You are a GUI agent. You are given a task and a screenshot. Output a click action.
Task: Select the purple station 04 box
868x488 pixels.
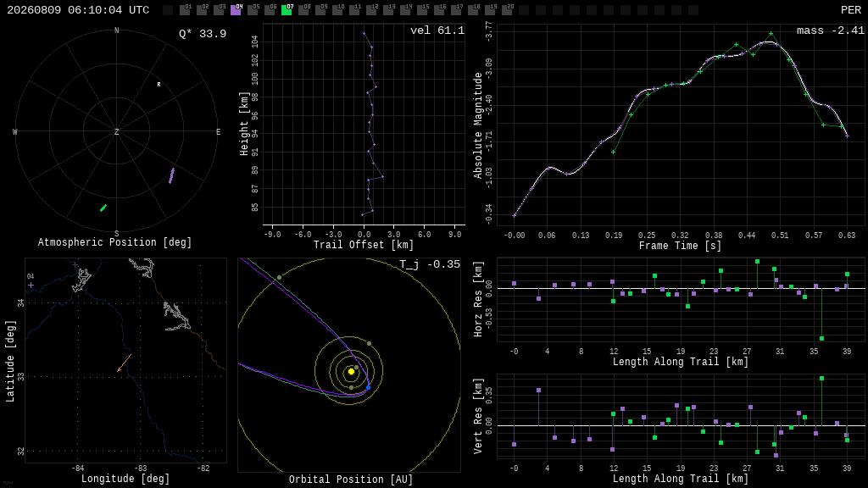click(236, 10)
